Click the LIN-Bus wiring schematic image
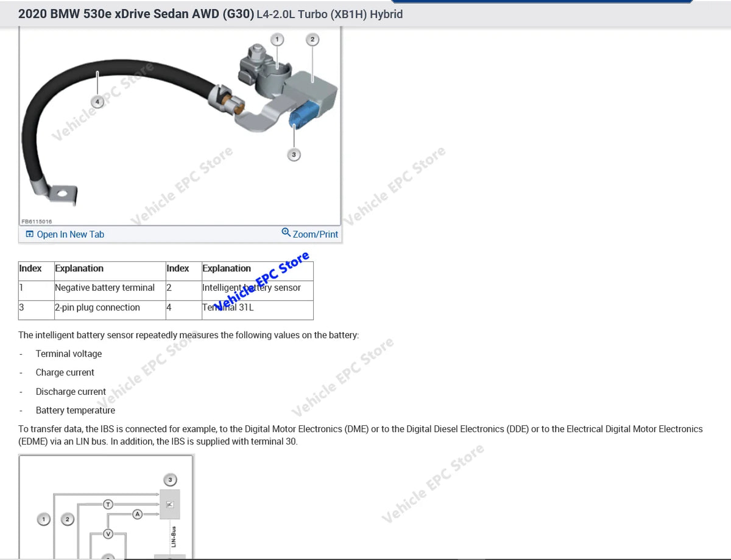 coord(106,507)
